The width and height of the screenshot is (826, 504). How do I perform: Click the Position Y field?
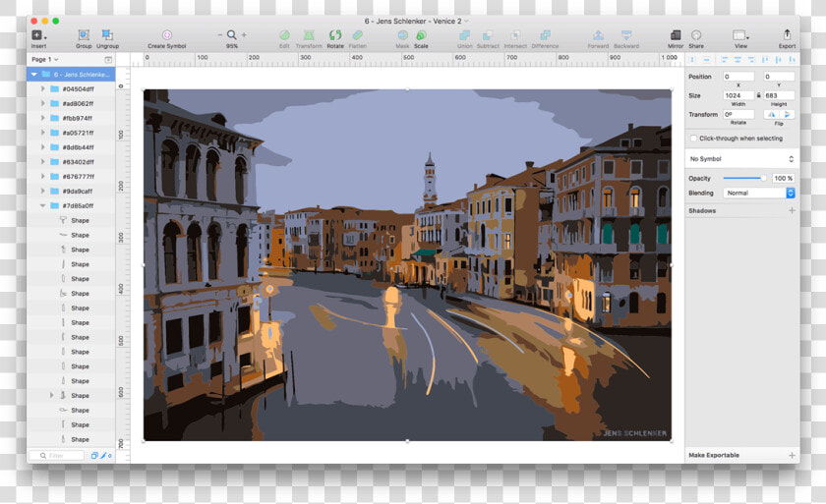779,77
